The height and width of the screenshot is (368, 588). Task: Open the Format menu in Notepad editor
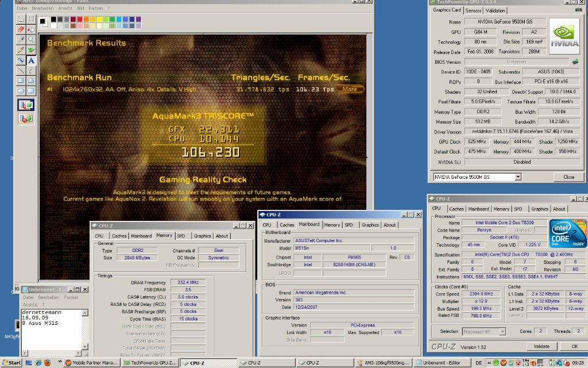(71, 297)
